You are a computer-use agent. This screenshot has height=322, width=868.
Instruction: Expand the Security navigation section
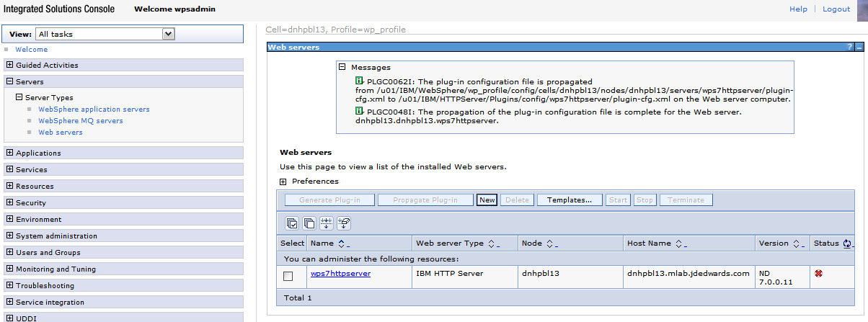pyautogui.click(x=9, y=202)
